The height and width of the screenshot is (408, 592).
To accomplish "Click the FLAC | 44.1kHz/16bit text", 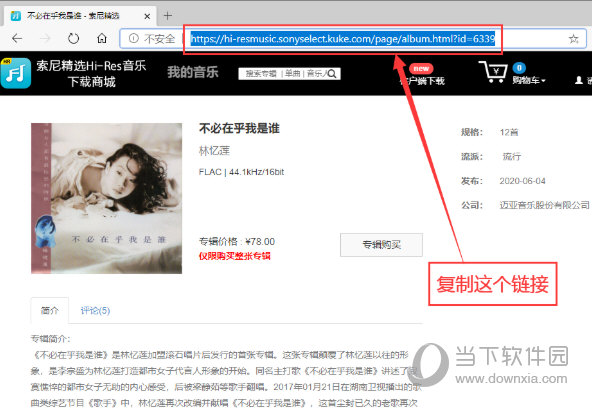I will click(241, 172).
